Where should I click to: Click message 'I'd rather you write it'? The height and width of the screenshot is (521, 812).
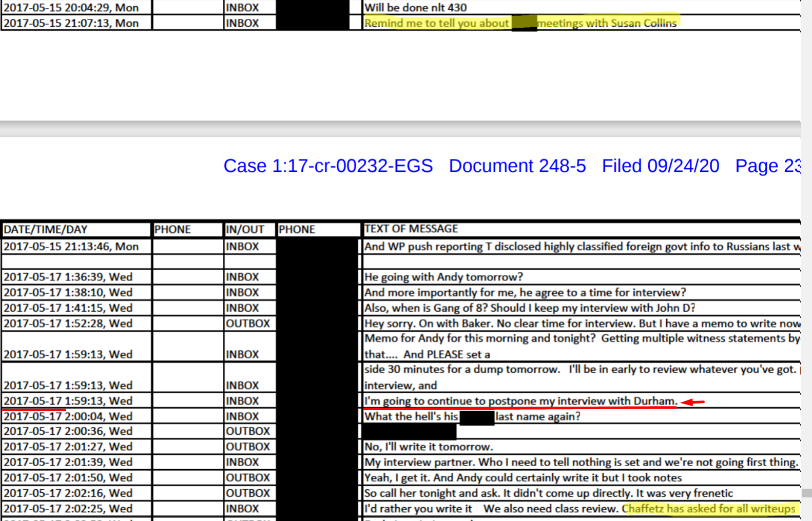point(580,509)
